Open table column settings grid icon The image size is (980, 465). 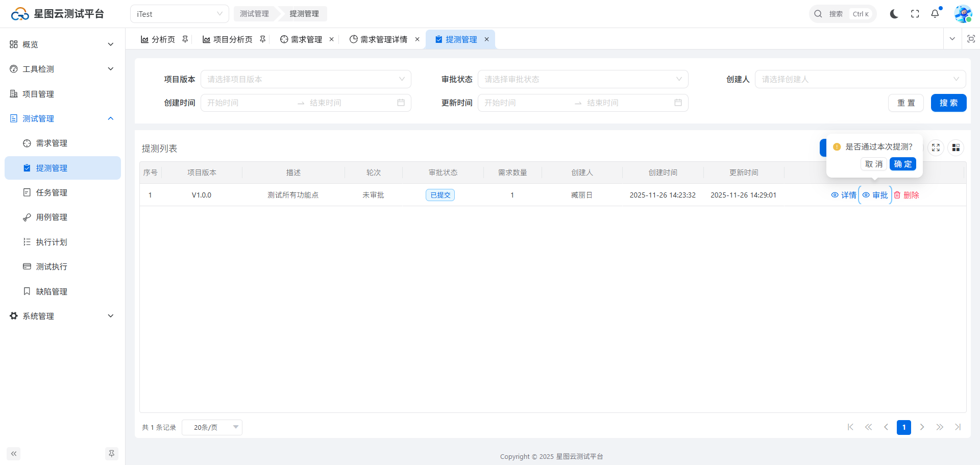[955, 148]
